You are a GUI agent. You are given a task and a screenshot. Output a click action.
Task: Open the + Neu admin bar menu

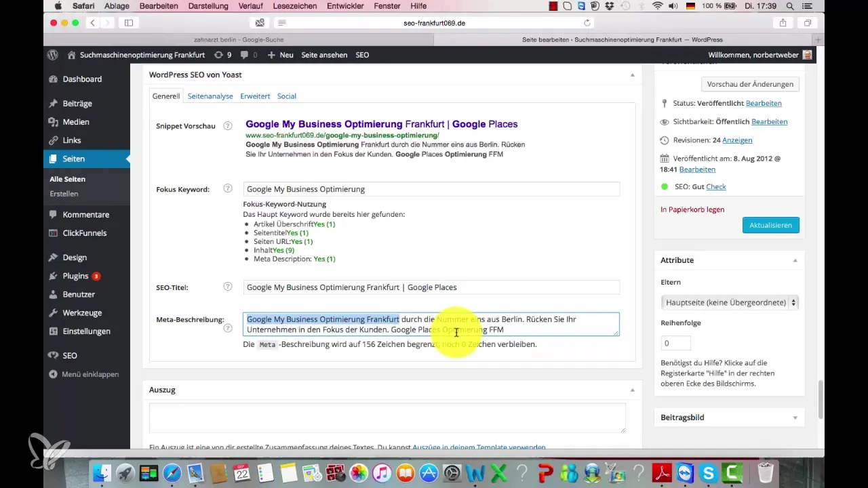[x=281, y=55]
